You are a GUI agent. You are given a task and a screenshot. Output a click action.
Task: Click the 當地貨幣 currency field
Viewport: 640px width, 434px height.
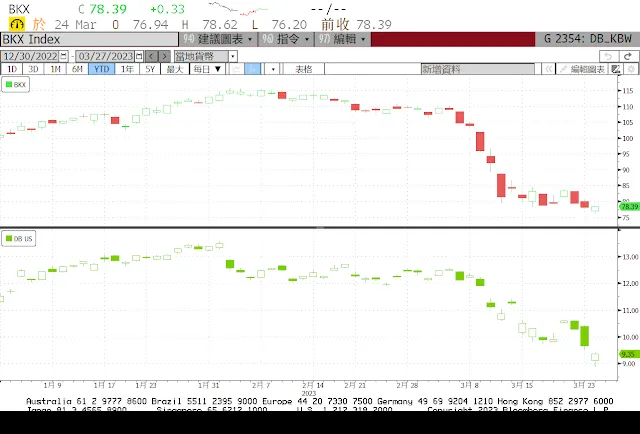pos(202,56)
